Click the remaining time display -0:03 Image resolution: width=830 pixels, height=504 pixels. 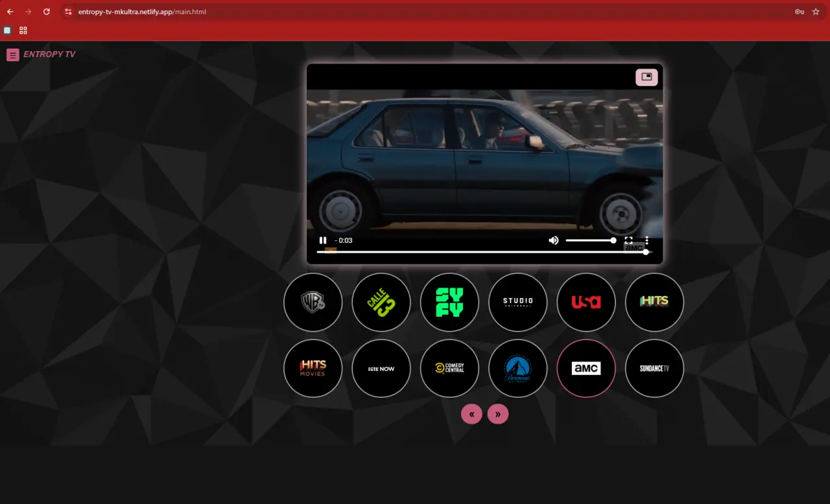(344, 240)
